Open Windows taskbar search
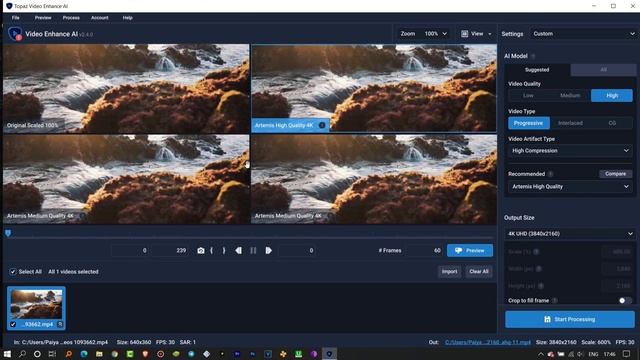This screenshot has width=640, height=360. [x=22, y=354]
